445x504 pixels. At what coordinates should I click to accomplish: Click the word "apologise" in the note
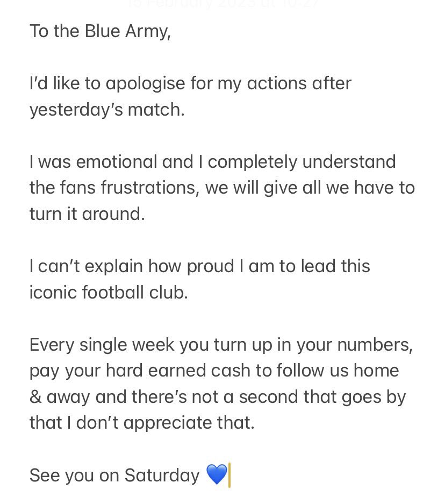146,83
